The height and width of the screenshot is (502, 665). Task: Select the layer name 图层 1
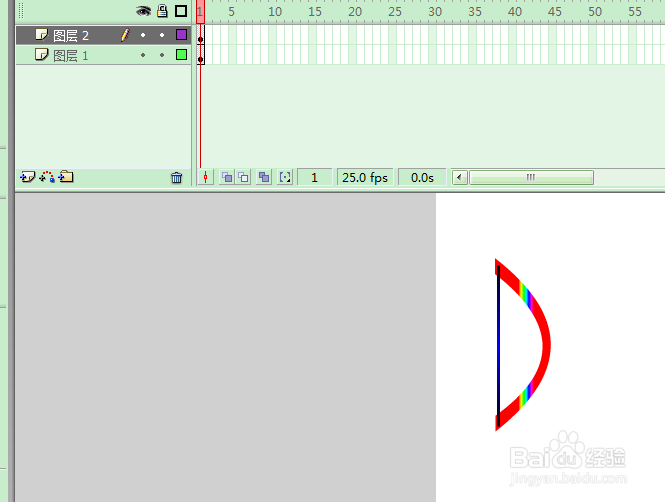coord(71,56)
